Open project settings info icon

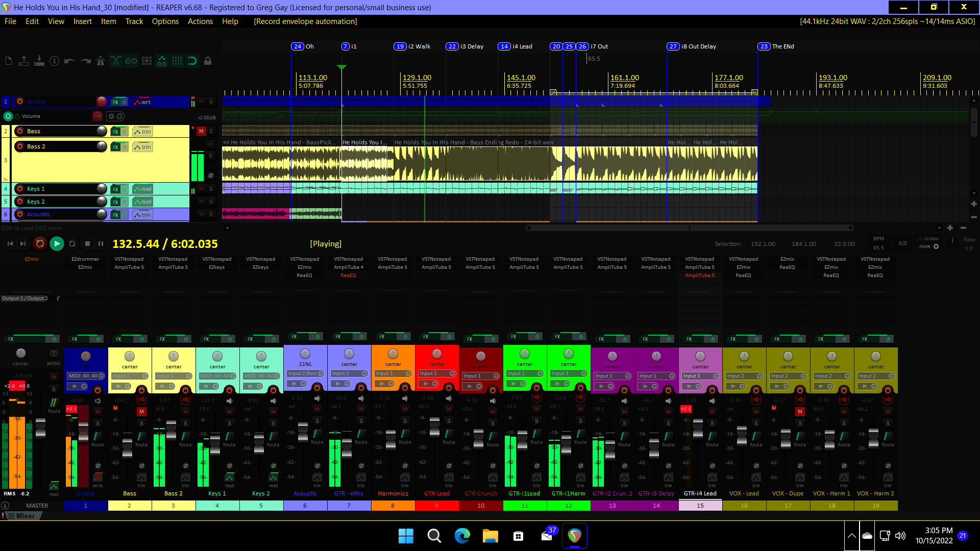(55, 61)
